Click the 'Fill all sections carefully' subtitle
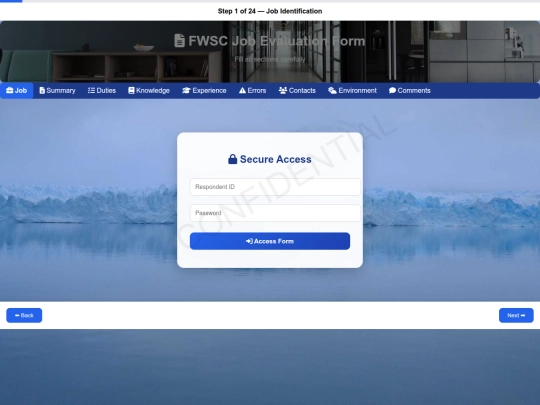Viewport: 540px width, 405px height. pyautogui.click(x=270, y=59)
